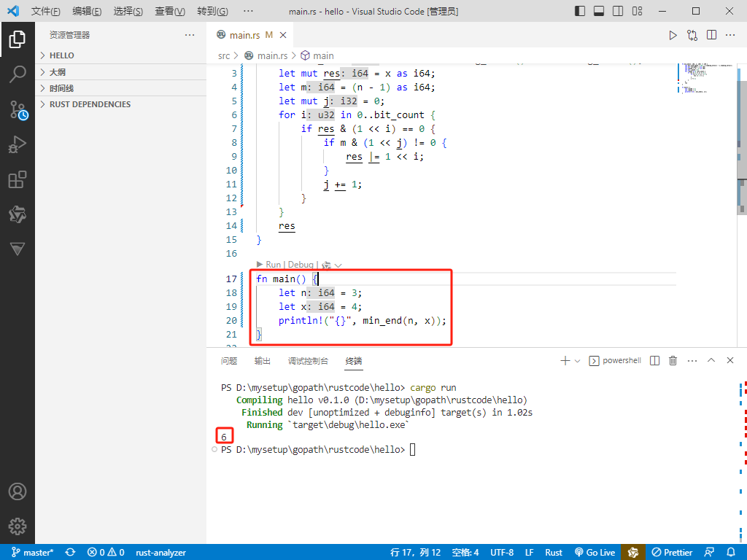This screenshot has width=747, height=560.
Task: Click the rust-analyzer status bar item
Action: pyautogui.click(x=160, y=553)
